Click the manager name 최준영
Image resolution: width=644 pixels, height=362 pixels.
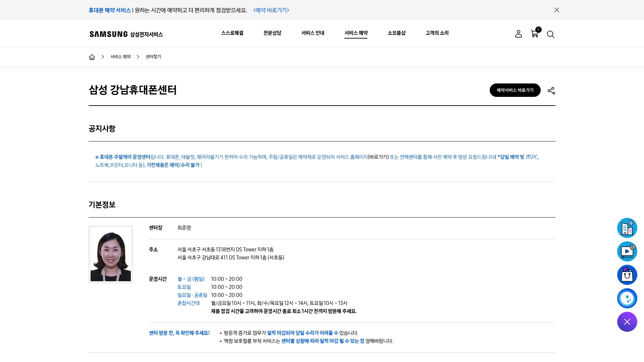[x=184, y=228]
